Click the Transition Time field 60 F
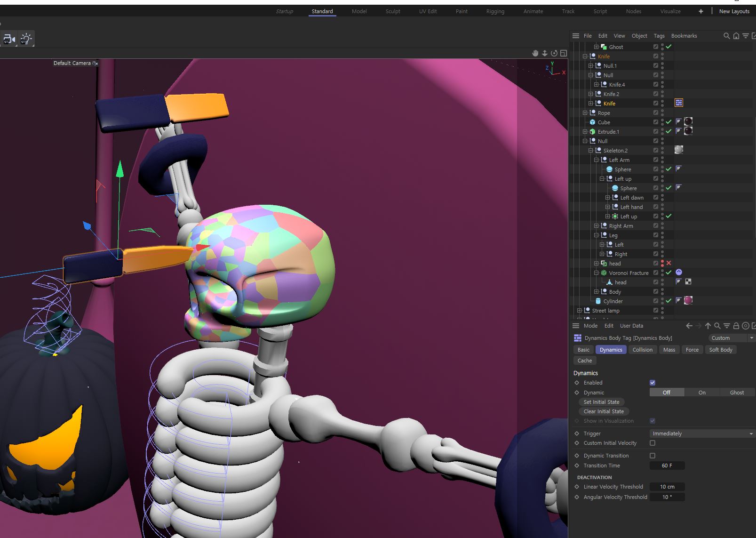The image size is (756, 538). [x=667, y=466]
